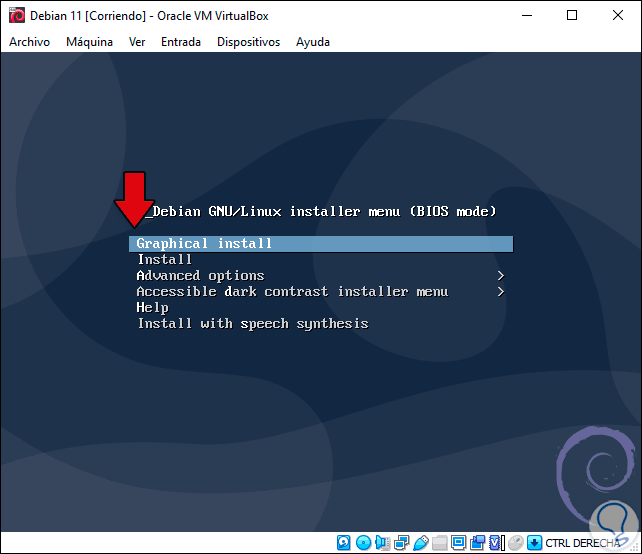Click the network adapter status icon
The width and height of the screenshot is (642, 554).
tap(402, 543)
